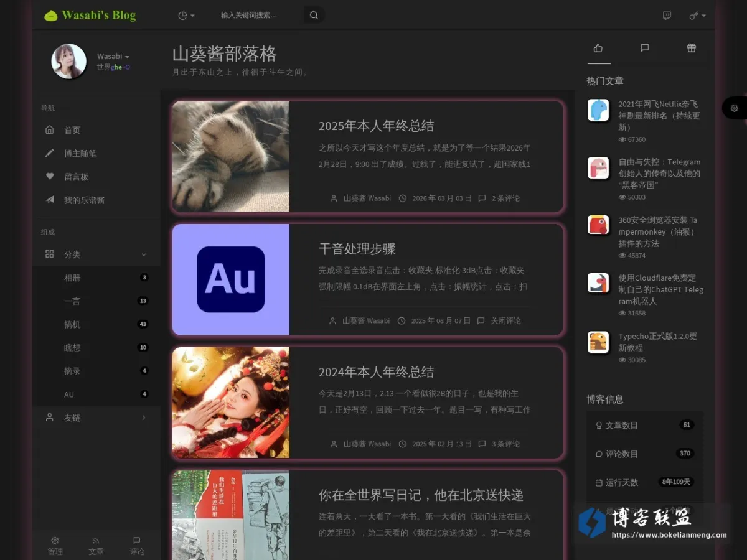Switch to the gift box tab

692,48
